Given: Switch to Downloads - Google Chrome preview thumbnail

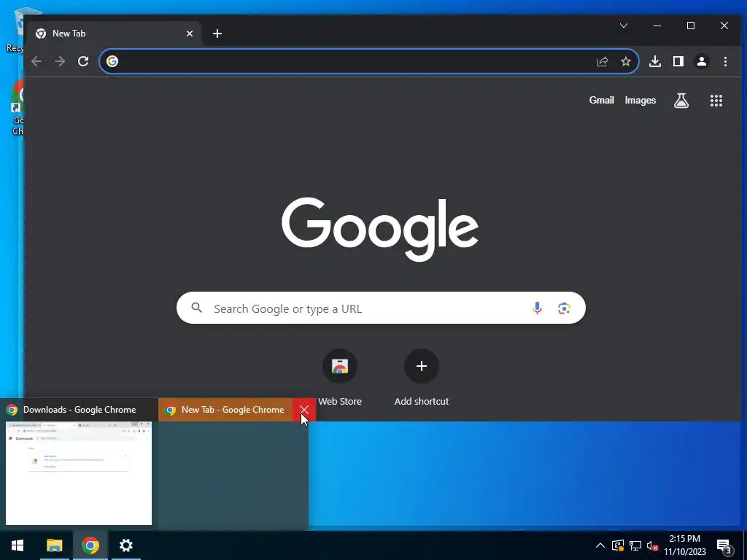Looking at the screenshot, I should pyautogui.click(x=79, y=472).
